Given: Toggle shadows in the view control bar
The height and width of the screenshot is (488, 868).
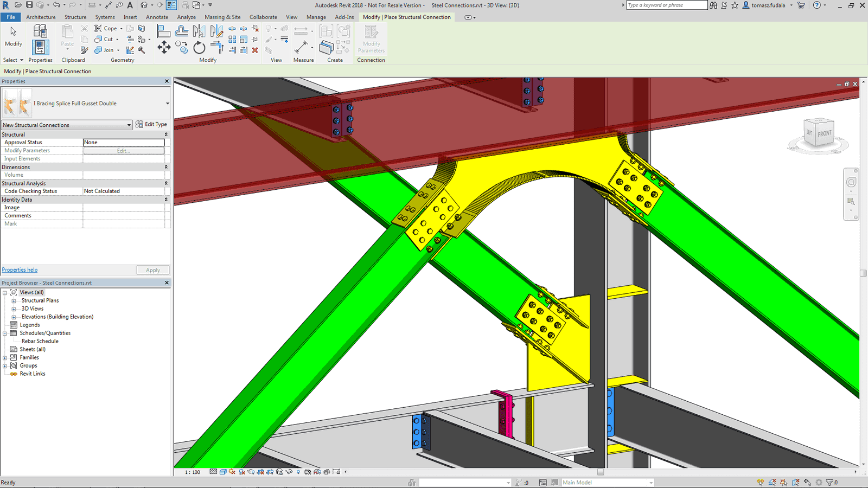Looking at the screenshot, I should pos(241,472).
